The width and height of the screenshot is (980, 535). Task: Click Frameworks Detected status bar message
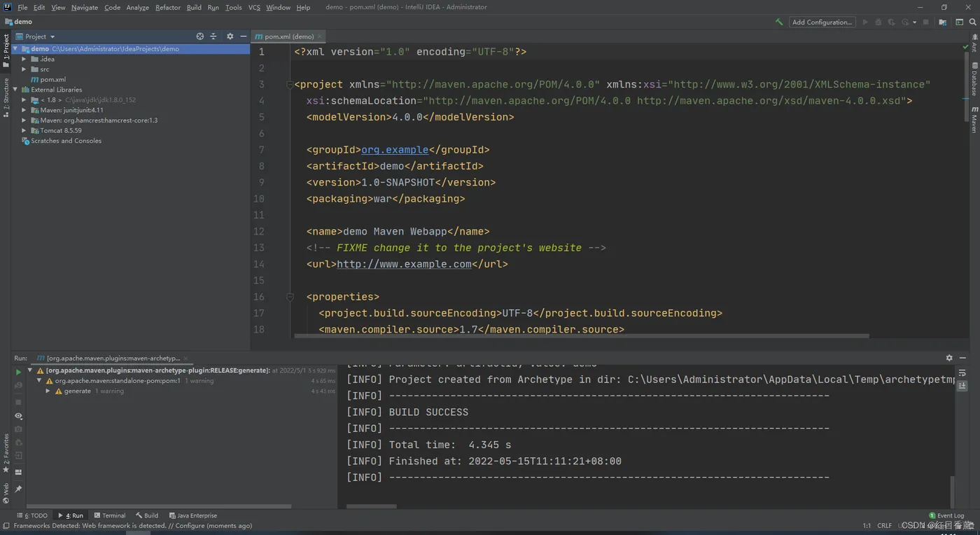[x=132, y=525]
